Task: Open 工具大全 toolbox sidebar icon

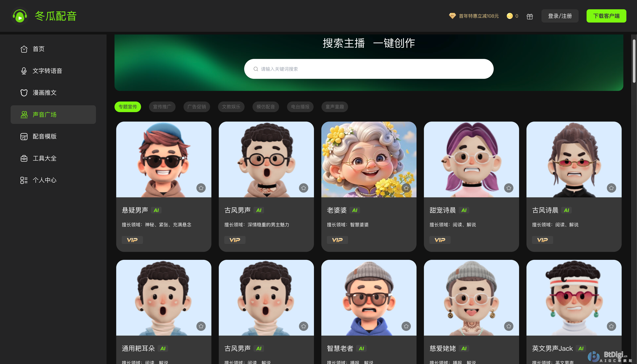Action: (x=24, y=159)
